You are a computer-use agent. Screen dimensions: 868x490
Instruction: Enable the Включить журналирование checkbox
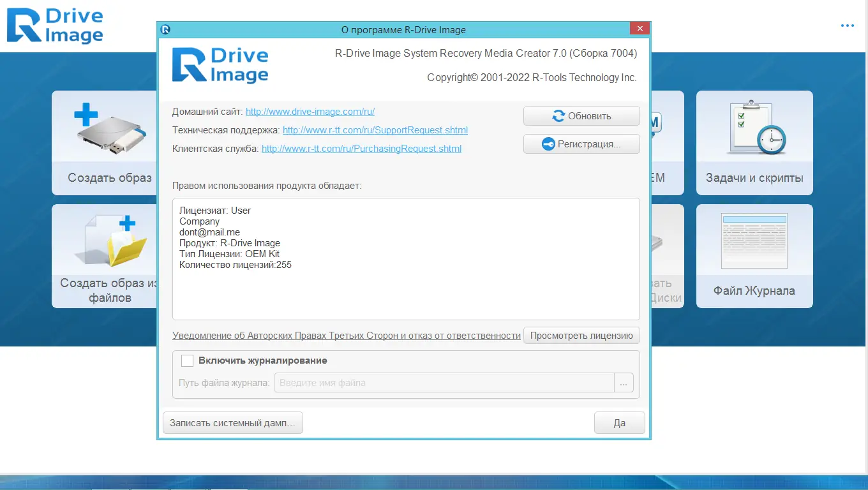click(187, 360)
